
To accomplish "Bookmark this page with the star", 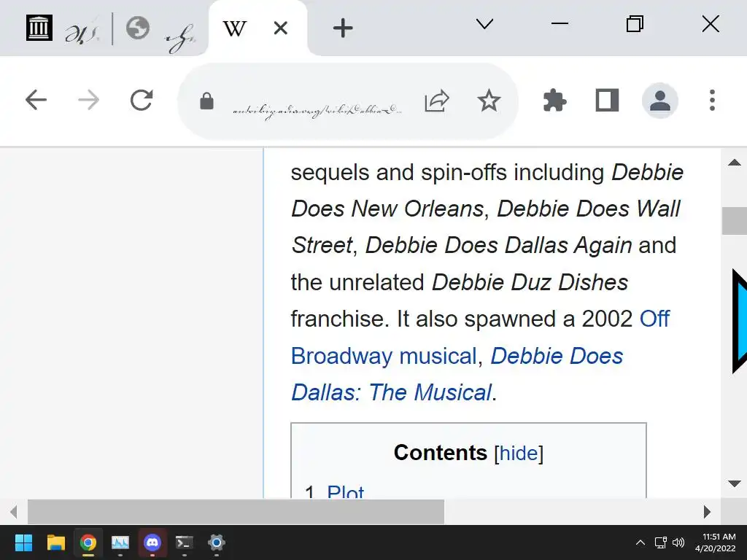I will point(489,101).
